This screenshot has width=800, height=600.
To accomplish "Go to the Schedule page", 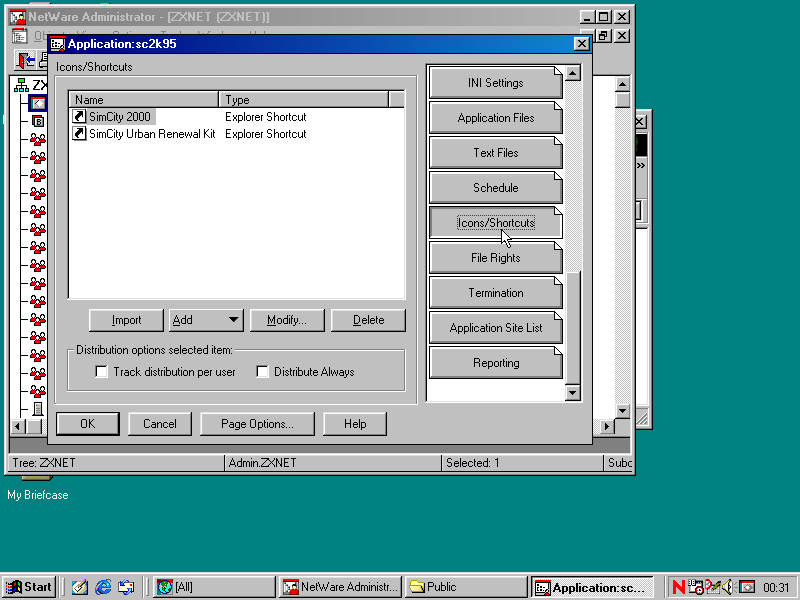I will pos(495,188).
